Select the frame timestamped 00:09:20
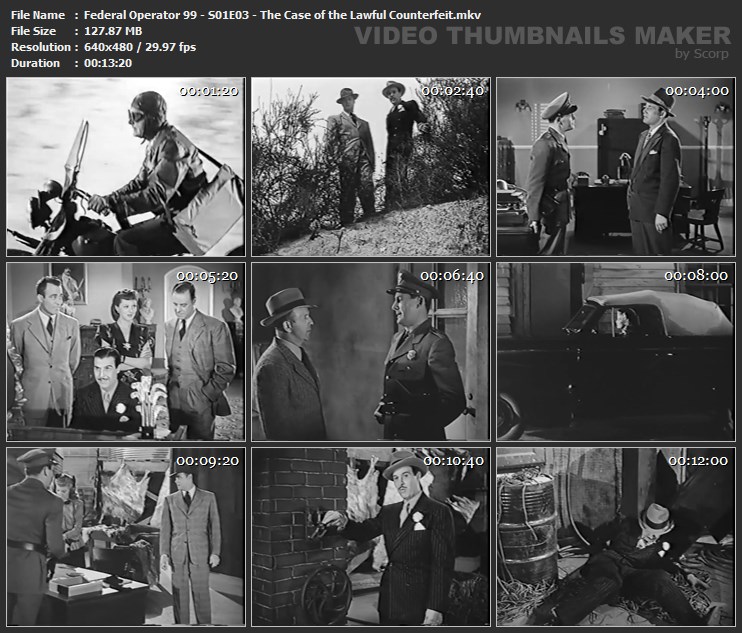 pos(126,537)
